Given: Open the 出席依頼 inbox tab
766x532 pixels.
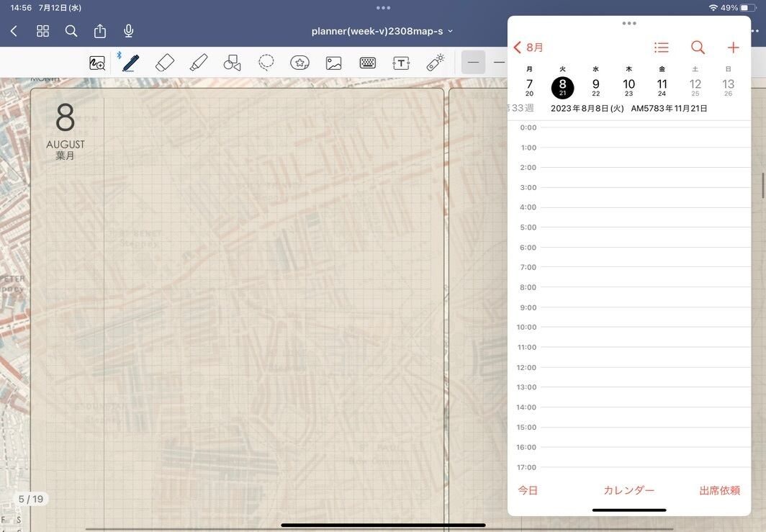Looking at the screenshot, I should pyautogui.click(x=719, y=490).
